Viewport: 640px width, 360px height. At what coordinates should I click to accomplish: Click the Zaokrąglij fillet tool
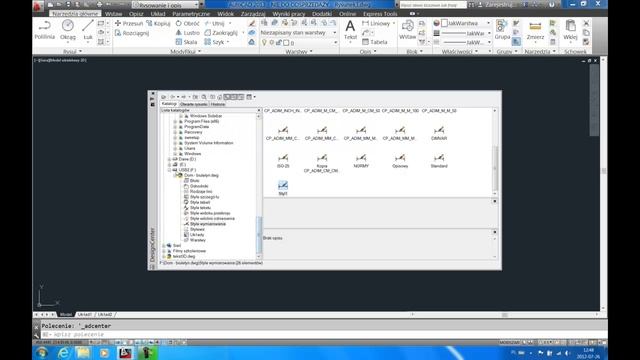tap(221, 33)
